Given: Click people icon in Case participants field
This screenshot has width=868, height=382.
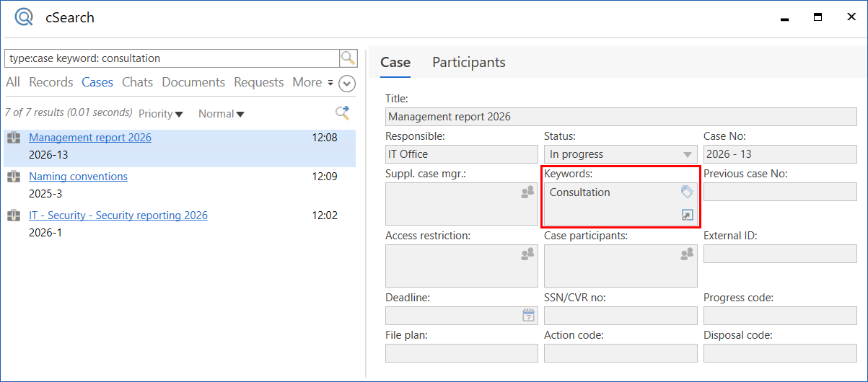Looking at the screenshot, I should [687, 254].
